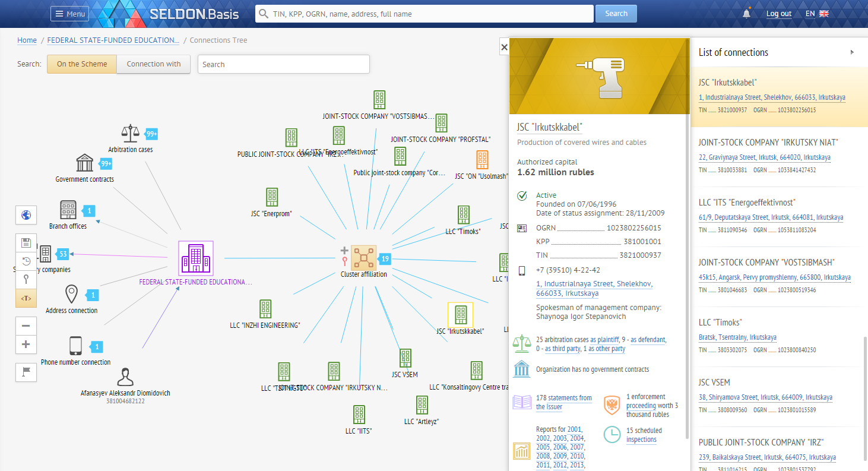Open '15 scheduled inspections' link
Image resolution: width=868 pixels, height=471 pixels.
coord(644,435)
